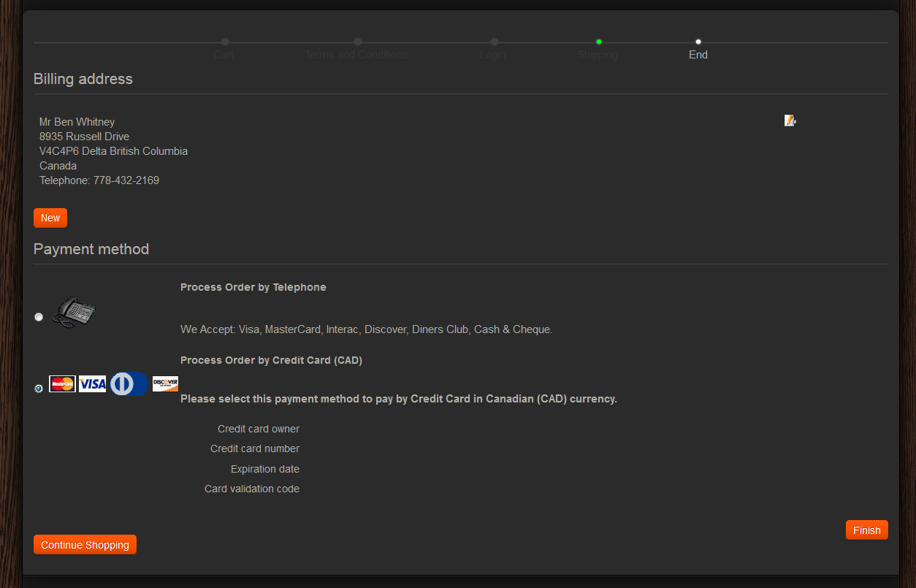Go back to the Cart step

[224, 55]
